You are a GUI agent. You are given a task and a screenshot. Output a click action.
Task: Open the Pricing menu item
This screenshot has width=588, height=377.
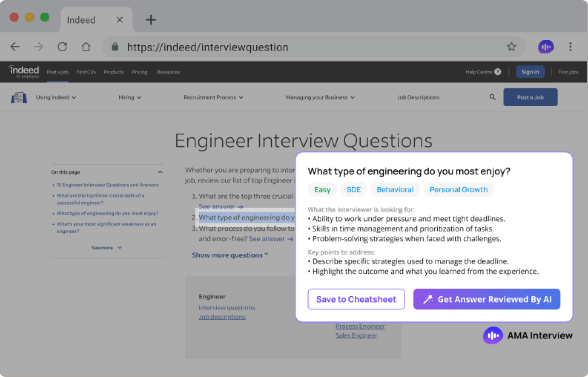(x=140, y=72)
